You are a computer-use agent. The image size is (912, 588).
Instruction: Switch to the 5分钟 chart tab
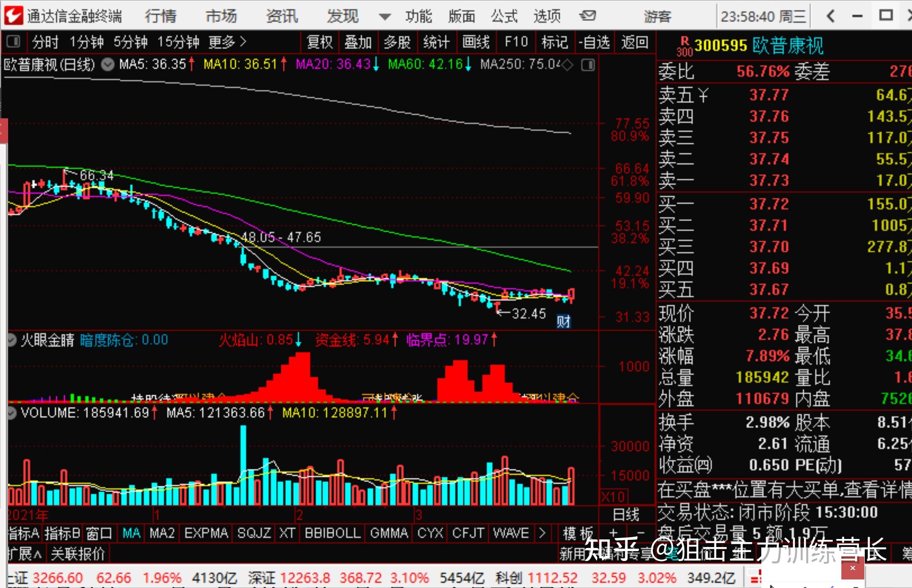tap(131, 42)
